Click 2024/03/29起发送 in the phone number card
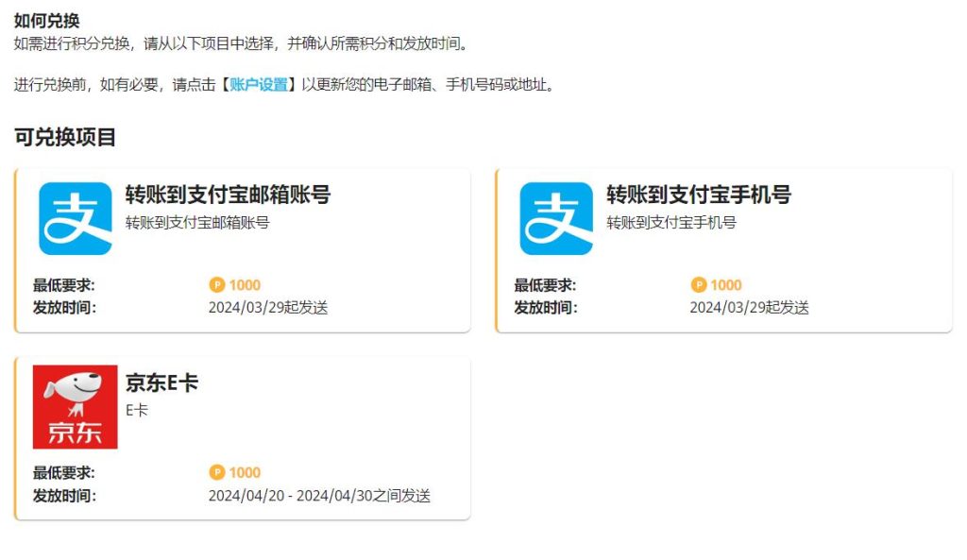Viewport: 967px width, 560px height. pyautogui.click(x=749, y=307)
